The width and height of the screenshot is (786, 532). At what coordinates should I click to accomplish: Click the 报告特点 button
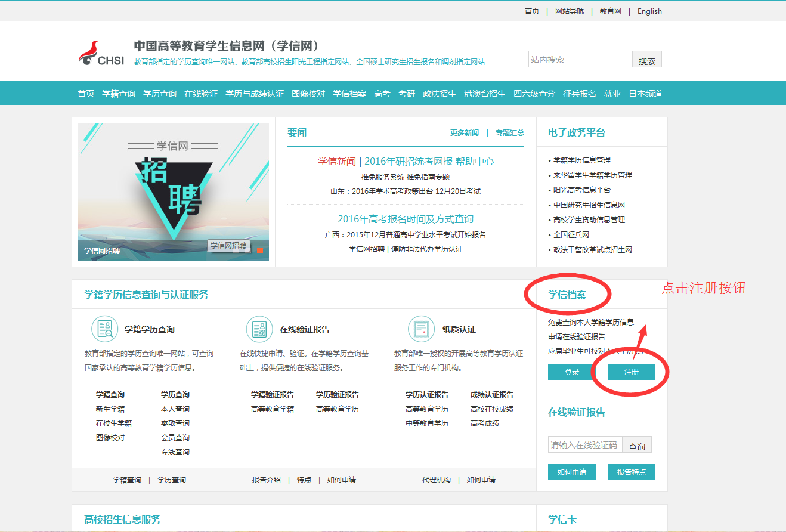[x=632, y=472]
